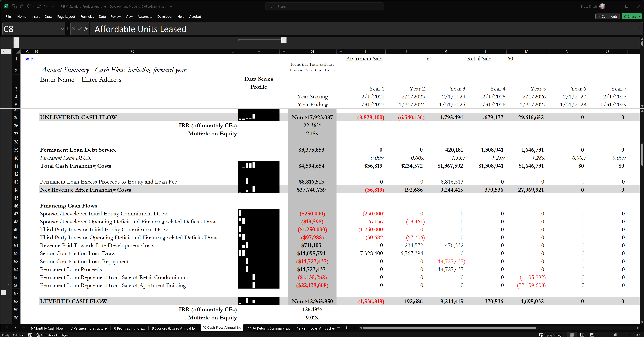Screen dimensions: 644x337
Task: Switch to Page Layout view icon
Action: (582, 335)
